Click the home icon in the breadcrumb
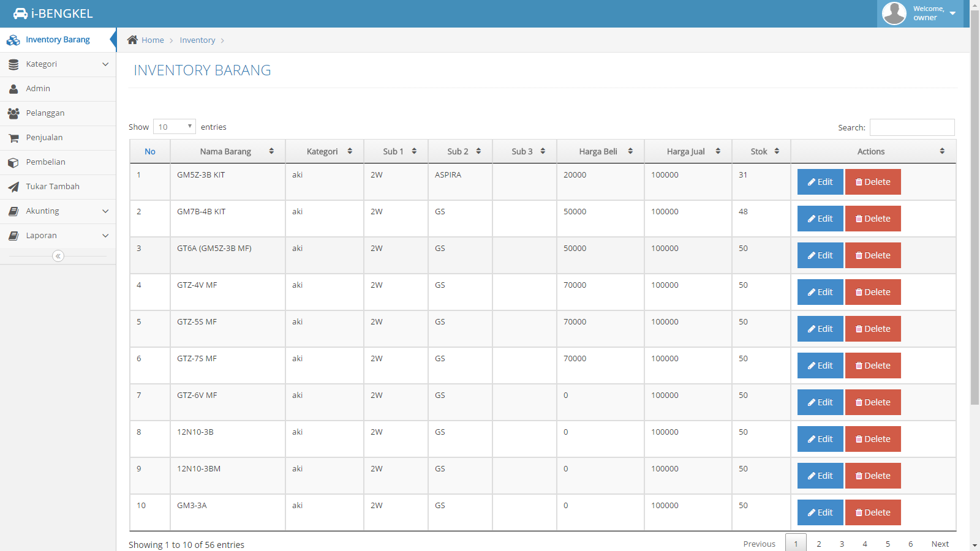 pyautogui.click(x=132, y=40)
